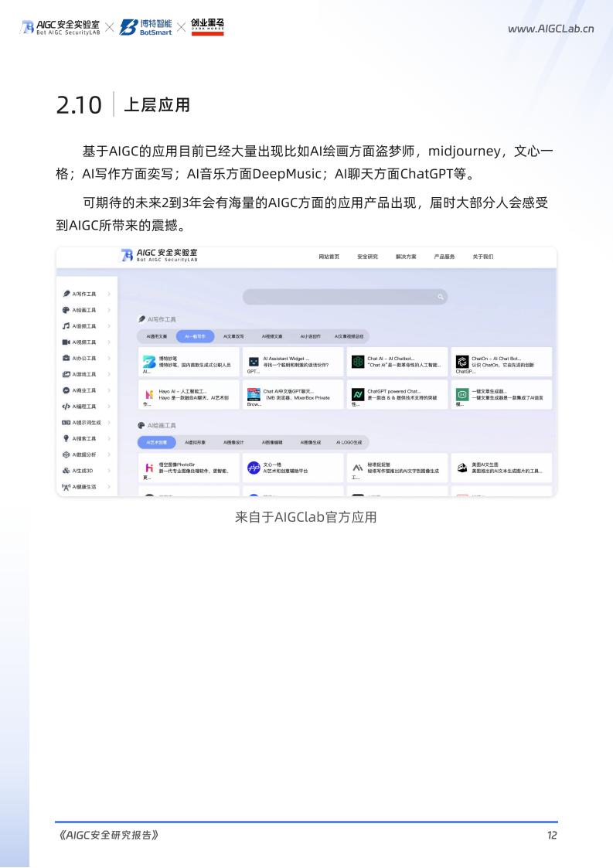Click the 美图AI文生图 logo
Image resolution: width=613 pixels, height=868 pixels.
tap(461, 468)
